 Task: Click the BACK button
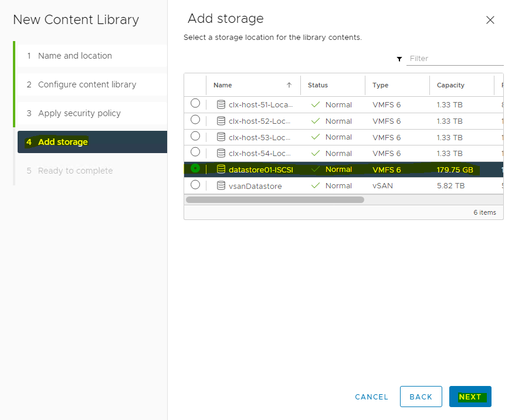[x=421, y=397]
